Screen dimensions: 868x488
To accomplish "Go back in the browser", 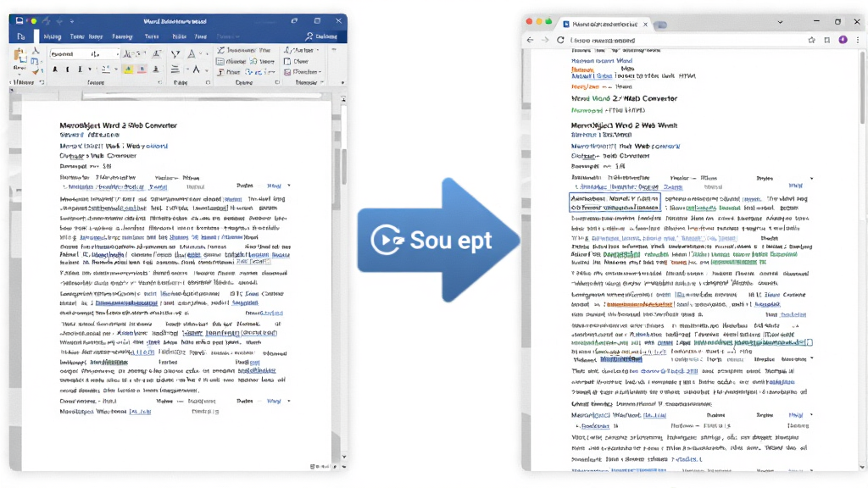I will coord(531,40).
